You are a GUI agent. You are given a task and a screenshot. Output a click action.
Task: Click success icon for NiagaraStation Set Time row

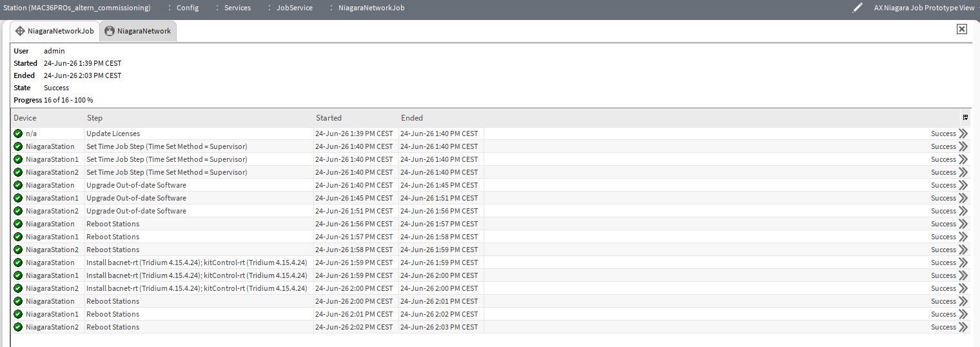click(x=18, y=146)
